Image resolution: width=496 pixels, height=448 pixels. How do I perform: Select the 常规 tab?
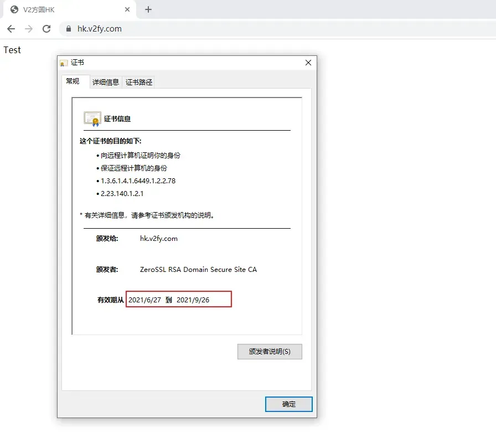tap(74, 81)
